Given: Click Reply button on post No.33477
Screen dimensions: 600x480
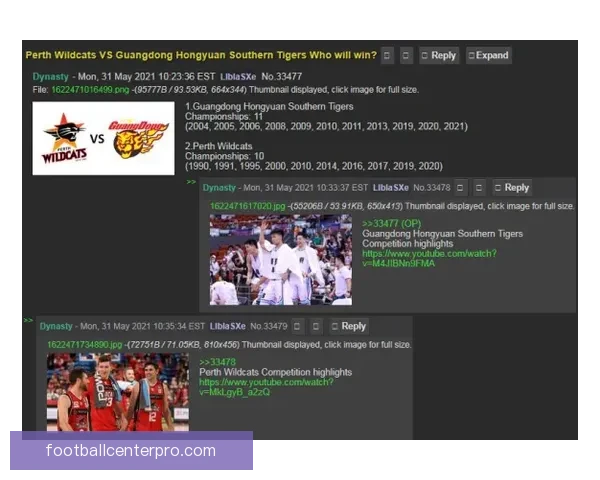Looking at the screenshot, I should pos(439,56).
